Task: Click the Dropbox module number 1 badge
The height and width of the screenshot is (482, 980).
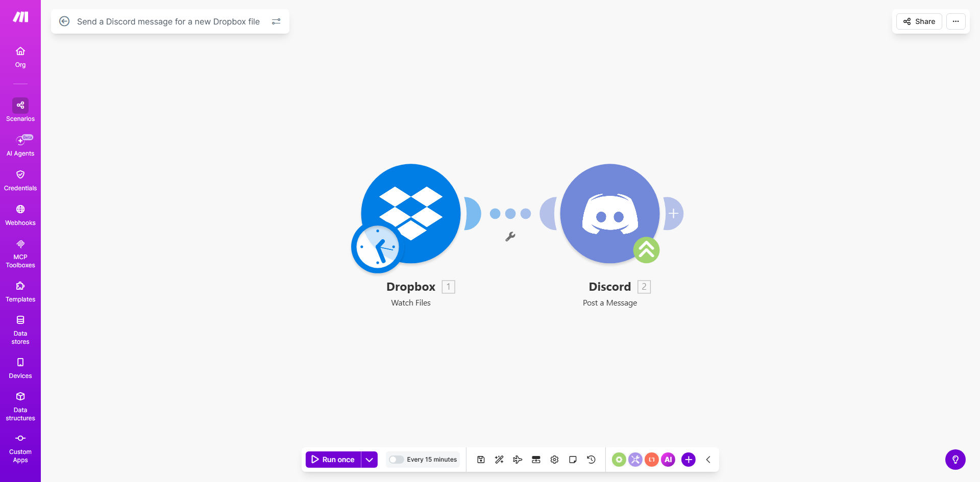Action: pyautogui.click(x=448, y=287)
